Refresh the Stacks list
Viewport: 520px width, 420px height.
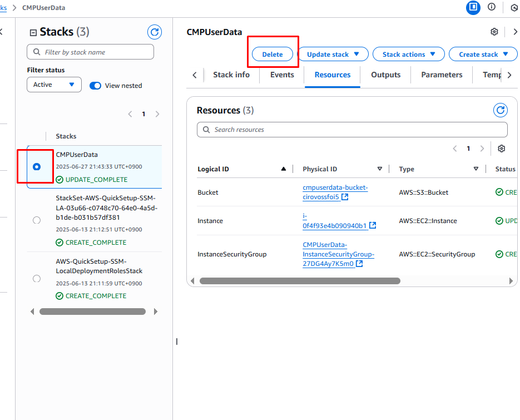(155, 32)
